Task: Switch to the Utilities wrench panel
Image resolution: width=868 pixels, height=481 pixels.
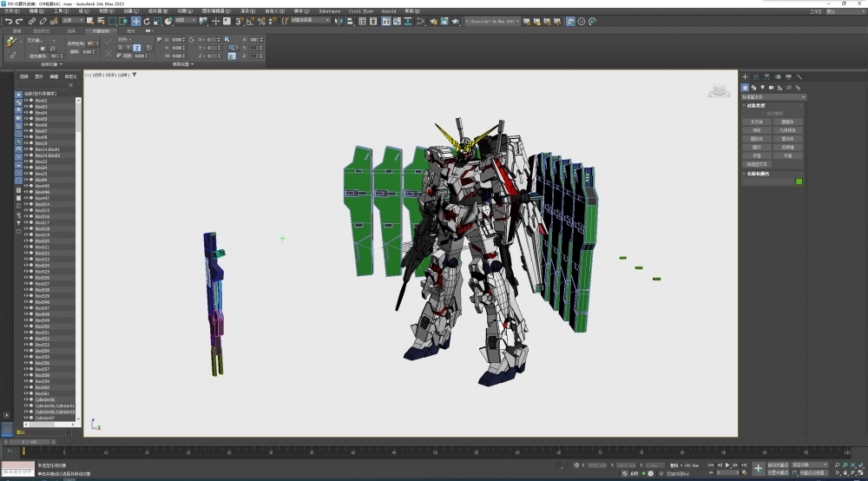Action: click(x=799, y=77)
